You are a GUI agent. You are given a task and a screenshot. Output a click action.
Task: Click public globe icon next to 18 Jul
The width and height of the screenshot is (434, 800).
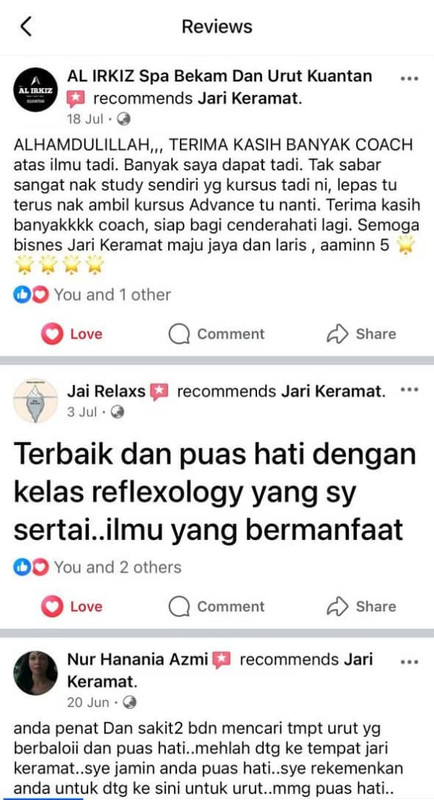pyautogui.click(x=123, y=119)
